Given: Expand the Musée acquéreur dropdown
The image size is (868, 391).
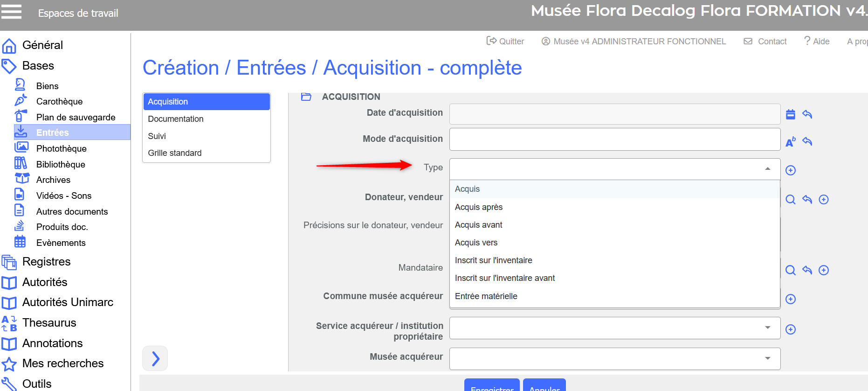Looking at the screenshot, I should tap(768, 358).
